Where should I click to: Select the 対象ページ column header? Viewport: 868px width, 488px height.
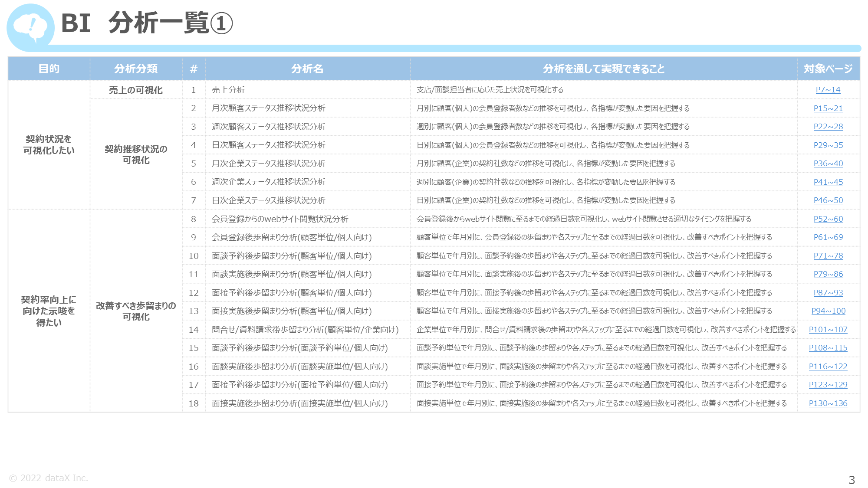pos(828,69)
